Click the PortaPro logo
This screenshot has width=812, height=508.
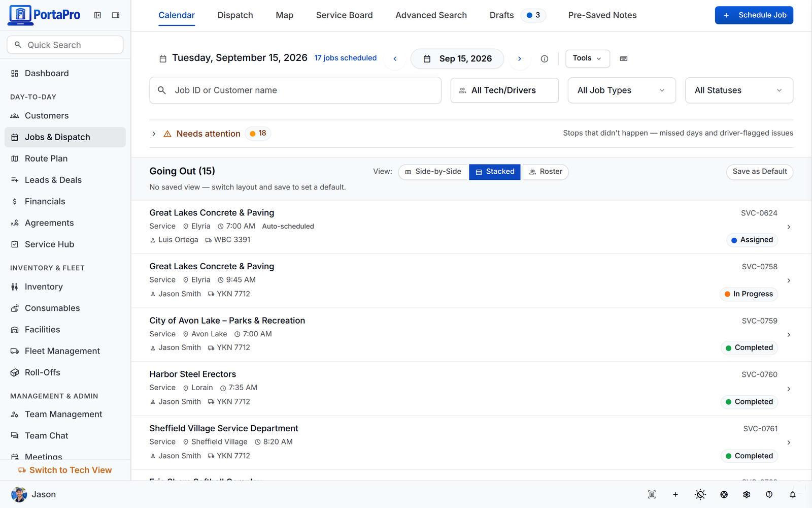point(45,15)
